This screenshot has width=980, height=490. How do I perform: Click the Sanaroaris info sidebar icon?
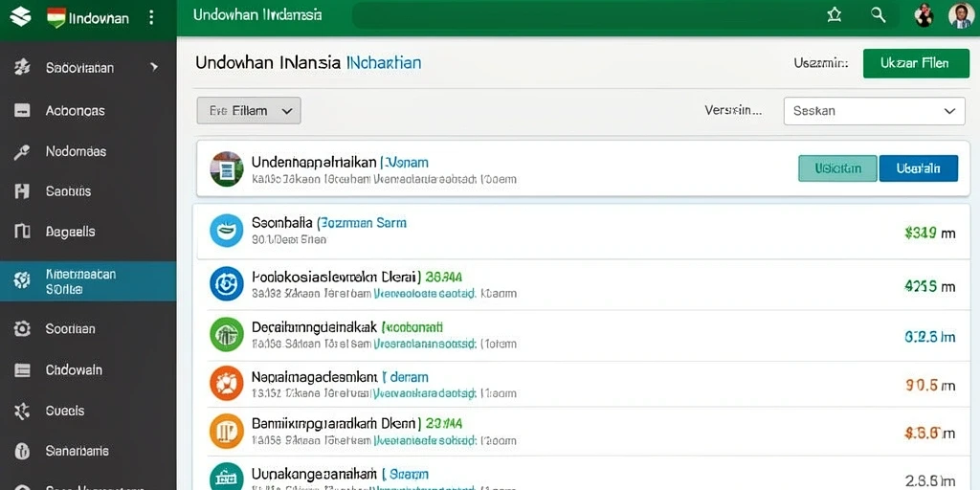pos(22,451)
